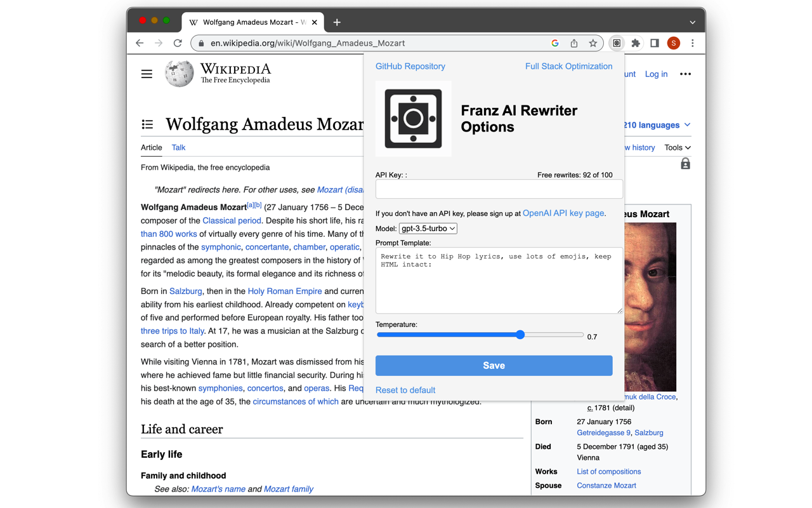
Task: Click the site lock icon in address bar
Action: [x=201, y=43]
